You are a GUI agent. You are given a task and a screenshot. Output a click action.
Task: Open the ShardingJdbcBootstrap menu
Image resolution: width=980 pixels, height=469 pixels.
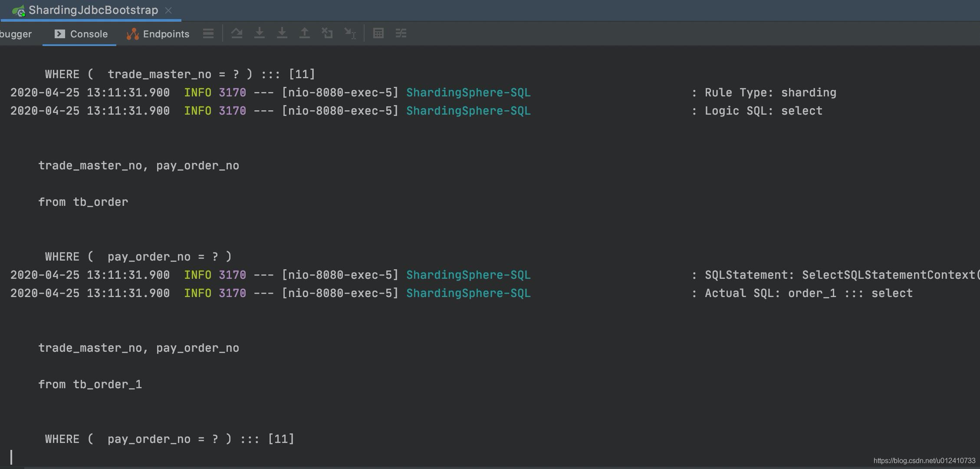pyautogui.click(x=93, y=10)
